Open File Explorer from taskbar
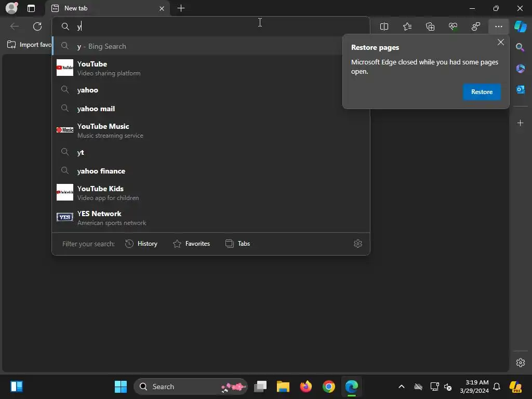This screenshot has height=399, width=532. tap(283, 387)
